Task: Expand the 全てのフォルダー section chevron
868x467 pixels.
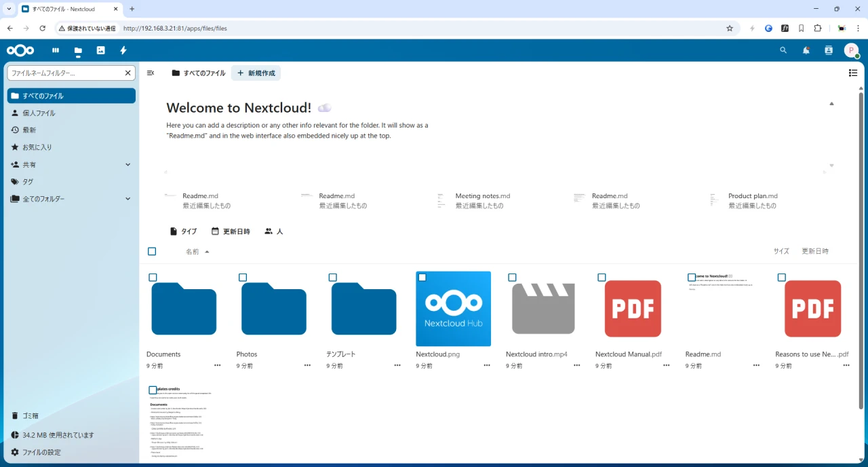Action: click(127, 199)
